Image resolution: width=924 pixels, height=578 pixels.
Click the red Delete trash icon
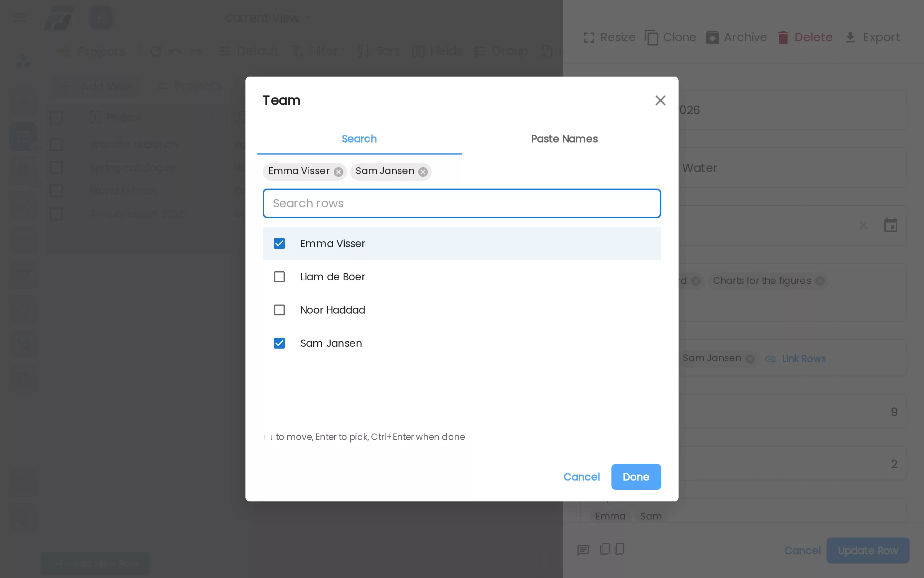pyautogui.click(x=783, y=38)
